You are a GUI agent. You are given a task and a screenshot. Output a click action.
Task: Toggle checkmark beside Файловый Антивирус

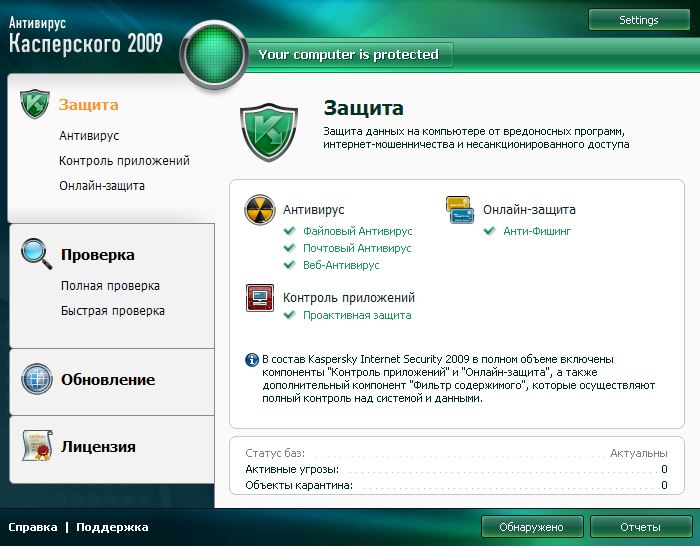click(x=290, y=231)
